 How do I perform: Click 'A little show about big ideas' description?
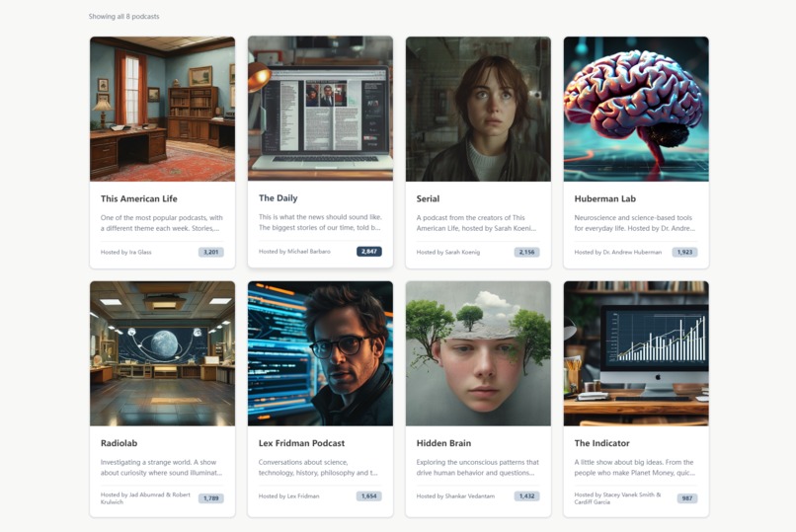click(x=635, y=468)
